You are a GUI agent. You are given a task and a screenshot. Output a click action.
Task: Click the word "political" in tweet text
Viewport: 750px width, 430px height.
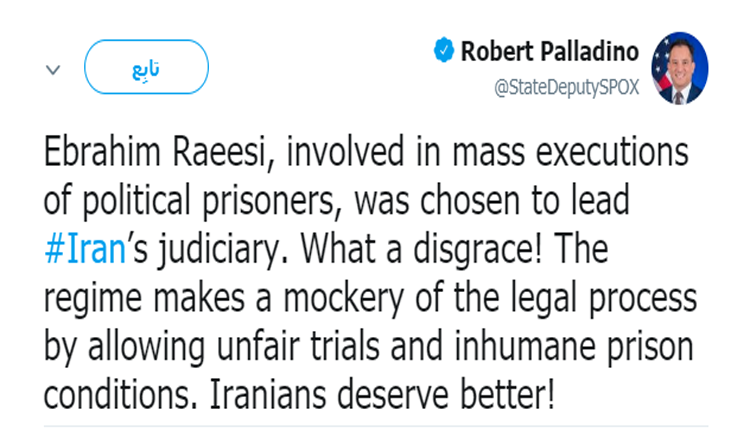point(137,201)
